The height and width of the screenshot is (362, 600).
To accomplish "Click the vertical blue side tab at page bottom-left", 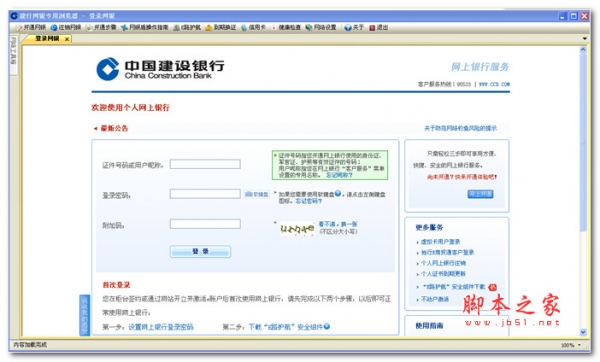I will [85, 315].
